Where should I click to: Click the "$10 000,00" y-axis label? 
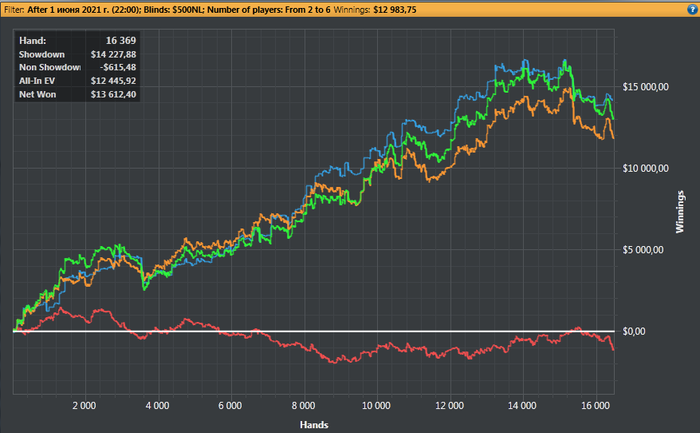coord(646,168)
